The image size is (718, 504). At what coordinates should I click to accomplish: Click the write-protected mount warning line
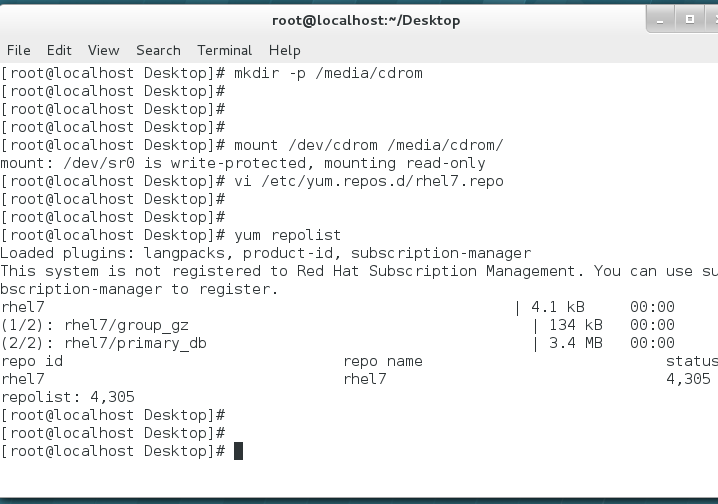[243, 163]
